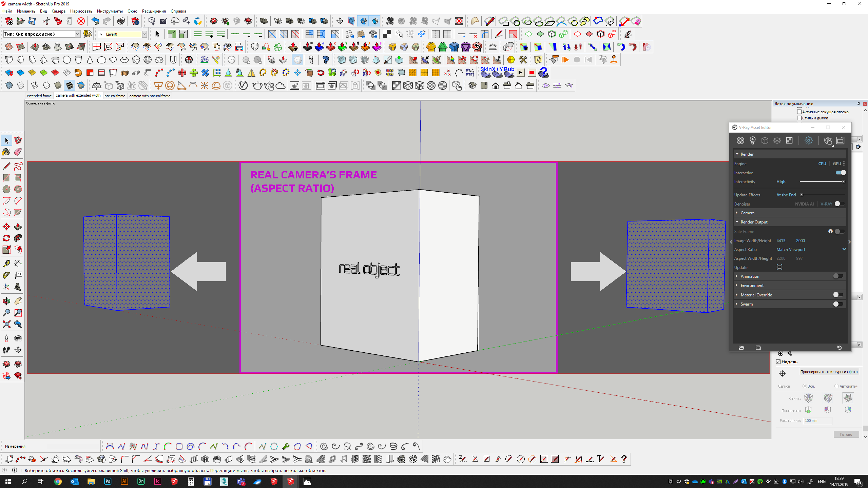Image resolution: width=868 pixels, height=488 pixels.
Task: Open V-Ray lights bulb tab
Action: pyautogui.click(x=752, y=140)
